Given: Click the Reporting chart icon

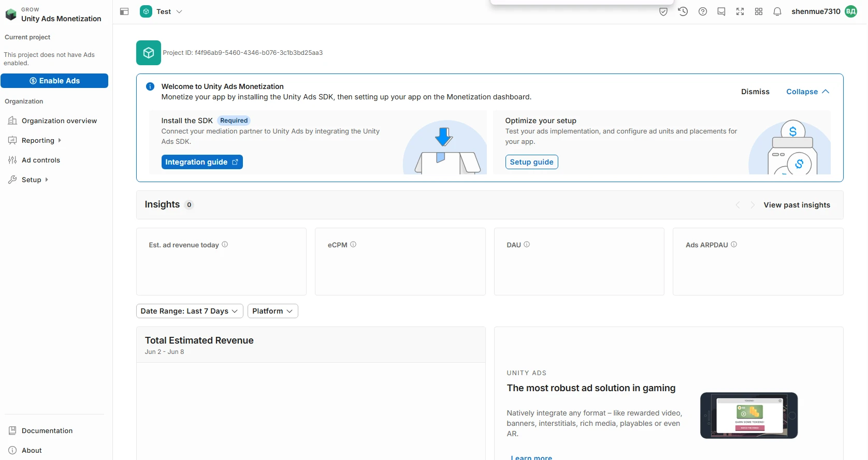Looking at the screenshot, I should [12, 140].
